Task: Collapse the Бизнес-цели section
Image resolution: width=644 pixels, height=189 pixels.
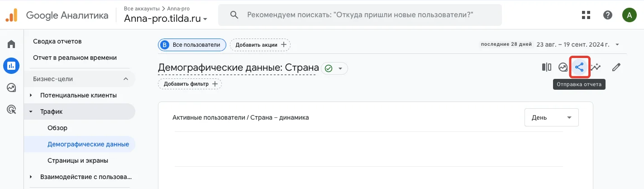Action: pos(125,79)
